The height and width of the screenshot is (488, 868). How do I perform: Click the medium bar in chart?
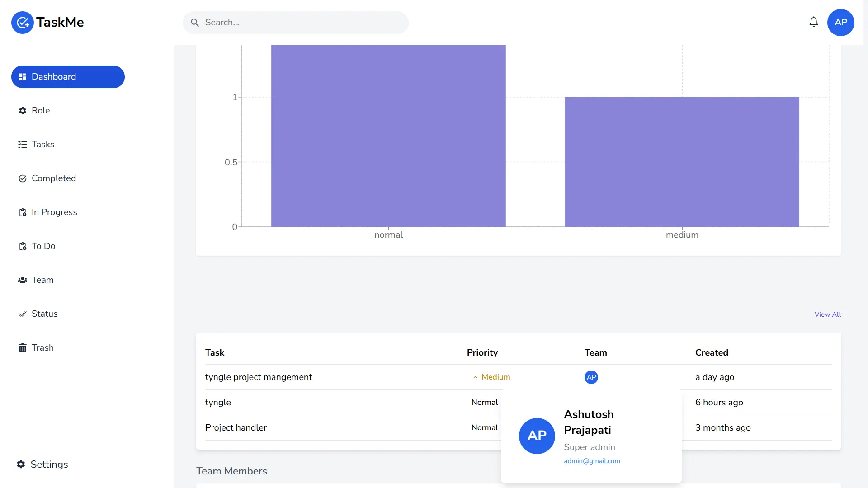[682, 162]
